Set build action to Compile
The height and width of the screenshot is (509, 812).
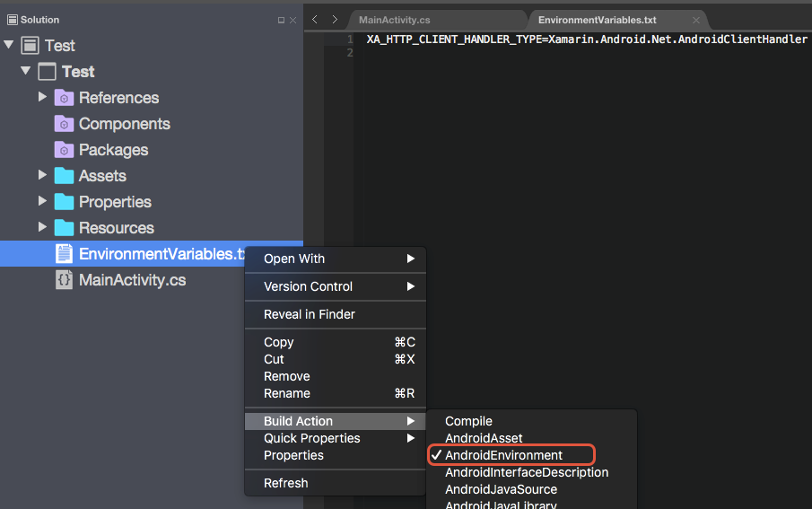pyautogui.click(x=532, y=421)
